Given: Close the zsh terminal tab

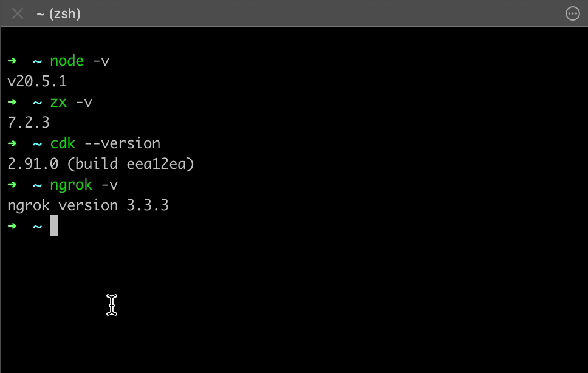Looking at the screenshot, I should pyautogui.click(x=18, y=14).
